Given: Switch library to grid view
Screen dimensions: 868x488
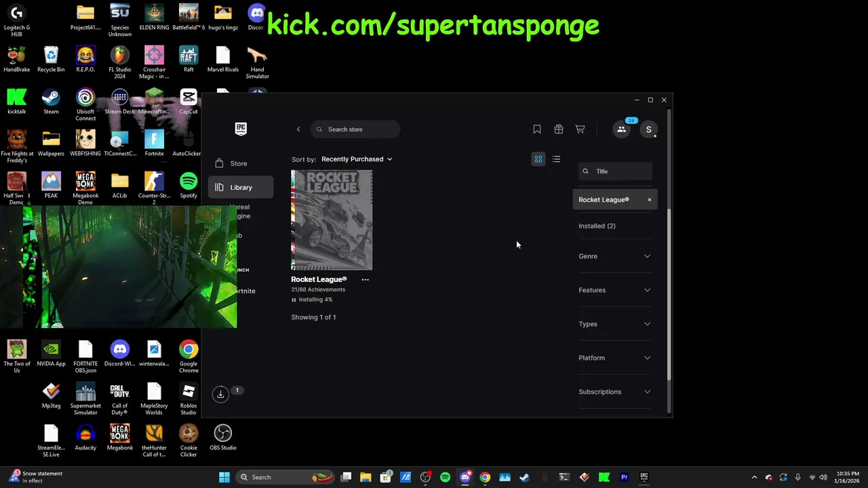Looking at the screenshot, I should 538,159.
